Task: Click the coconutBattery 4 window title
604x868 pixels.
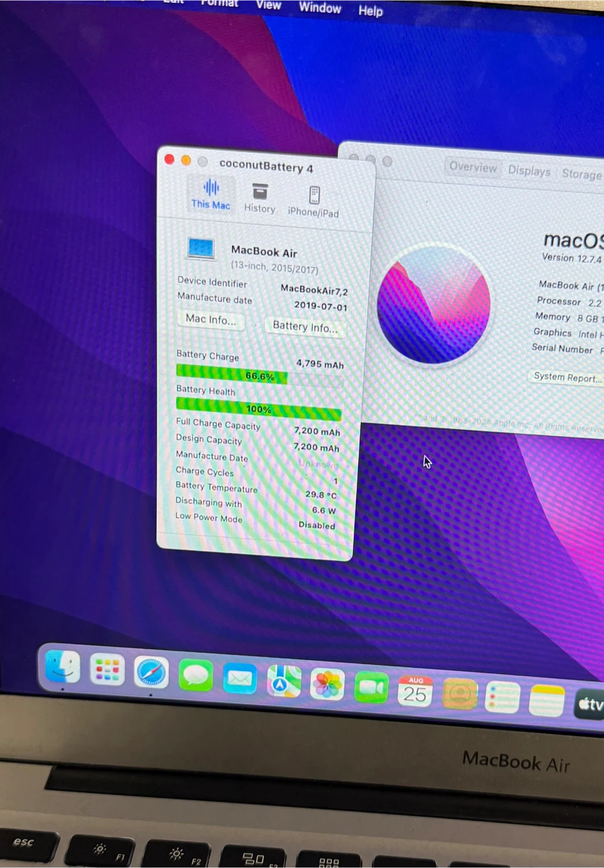Action: tap(266, 166)
